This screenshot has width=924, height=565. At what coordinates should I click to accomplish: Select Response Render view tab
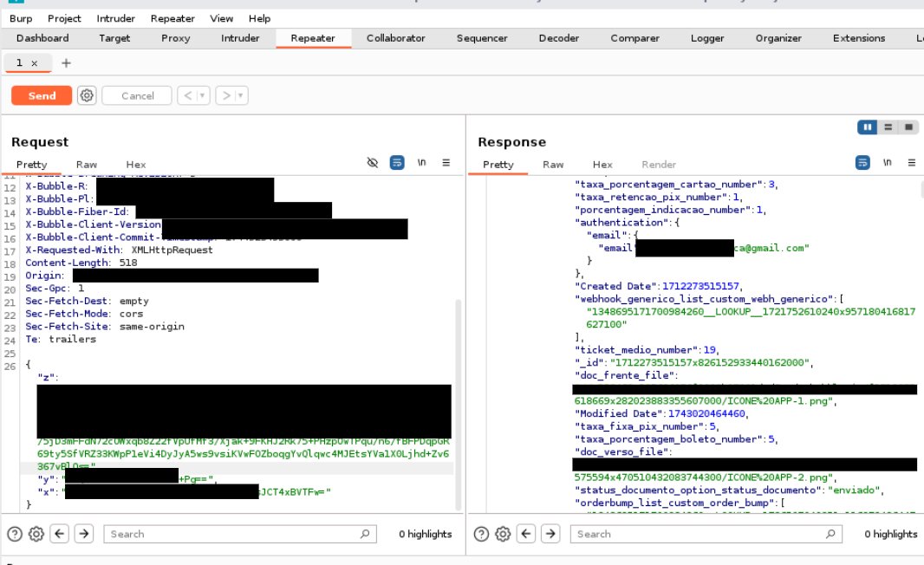[658, 165]
